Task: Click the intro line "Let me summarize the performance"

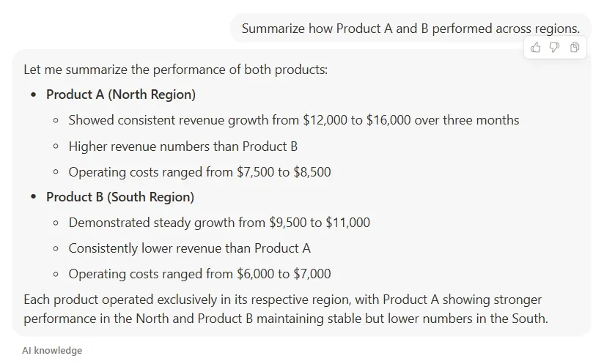Action: [175, 70]
